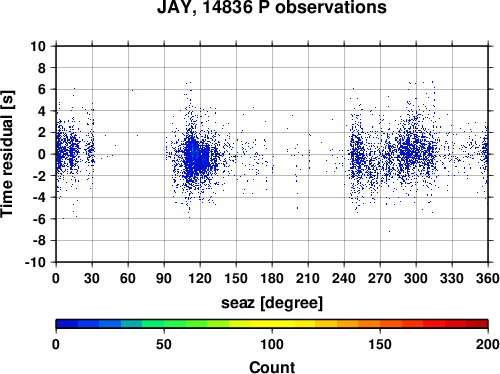
Task: Click the -10 tick label on y-axis
Action: tap(35, 262)
